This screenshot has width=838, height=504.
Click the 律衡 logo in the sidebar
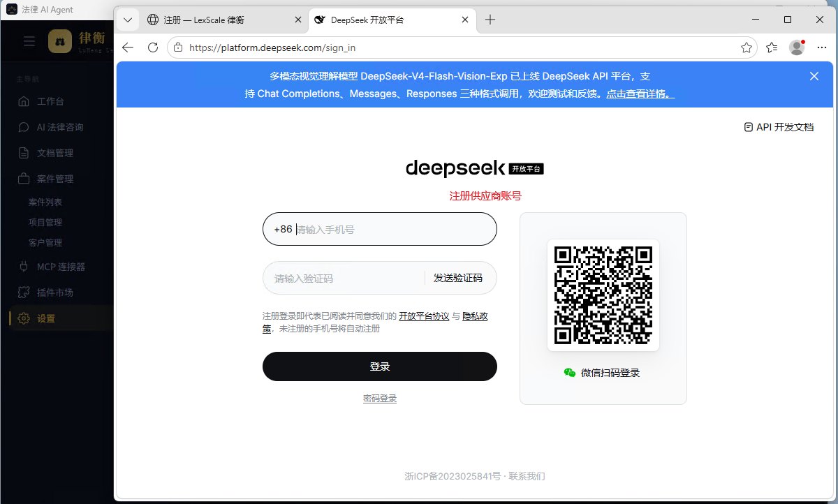(x=60, y=42)
